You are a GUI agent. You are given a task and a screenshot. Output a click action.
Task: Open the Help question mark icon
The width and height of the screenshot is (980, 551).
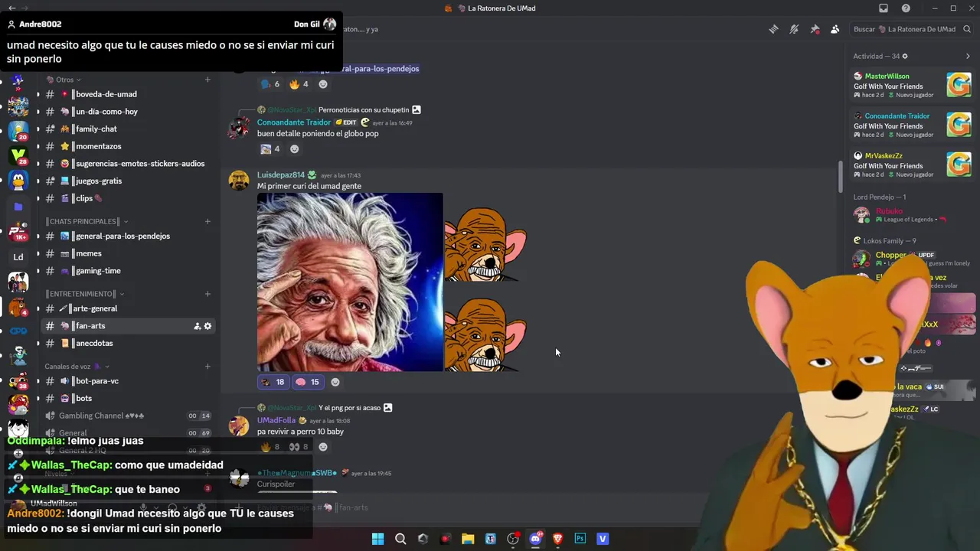pyautogui.click(x=906, y=8)
